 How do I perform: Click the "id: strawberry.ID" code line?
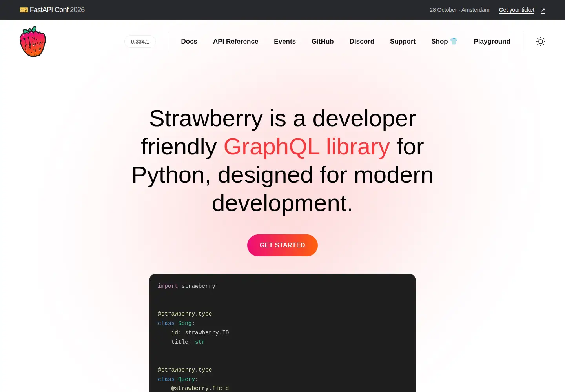point(200,333)
